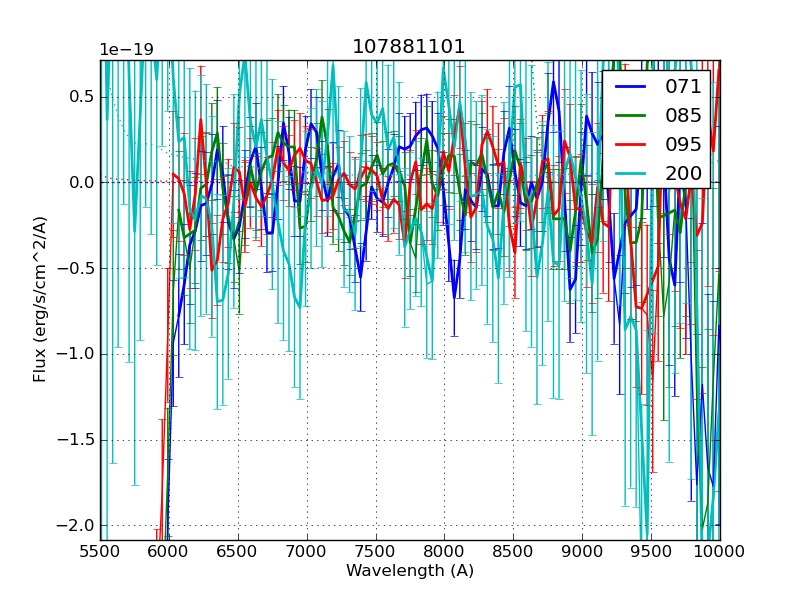Click the plot title 107881101
800x600 pixels.
pyautogui.click(x=409, y=47)
